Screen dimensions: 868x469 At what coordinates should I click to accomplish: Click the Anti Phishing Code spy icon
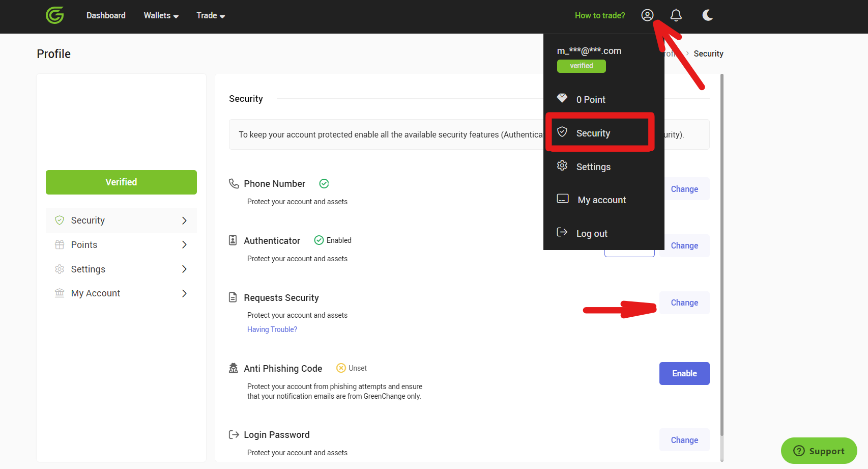(234, 368)
